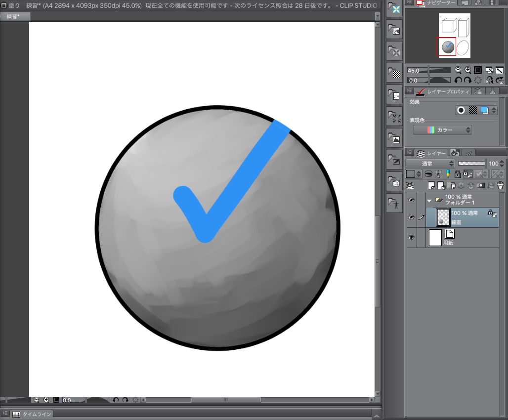
Task: Click the layer opacity slider bar
Action: coord(471,163)
